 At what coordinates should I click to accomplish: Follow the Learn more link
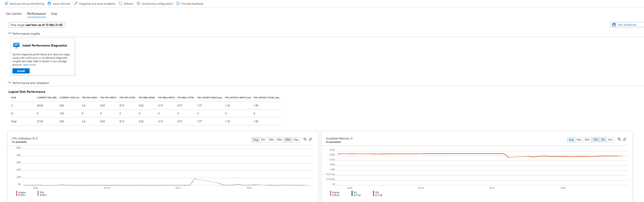(x=29, y=65)
